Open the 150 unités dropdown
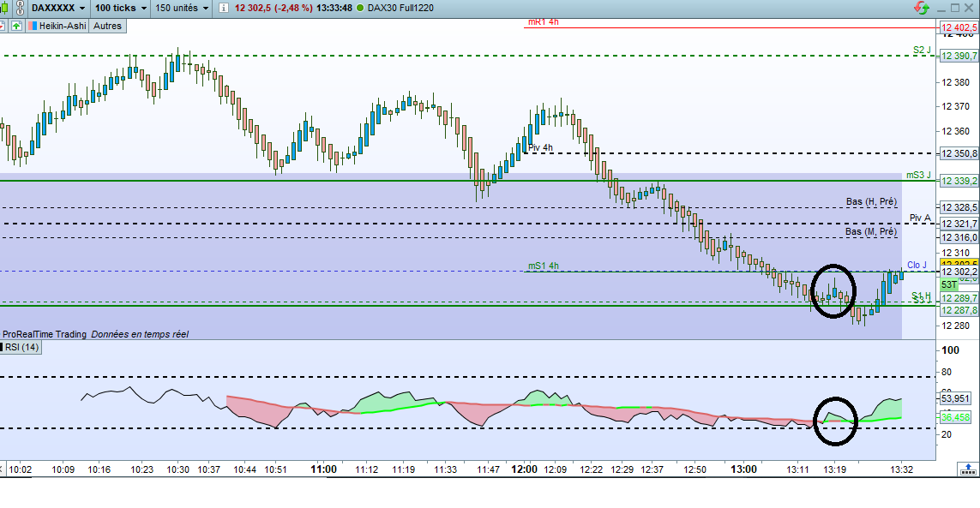 tap(182, 8)
